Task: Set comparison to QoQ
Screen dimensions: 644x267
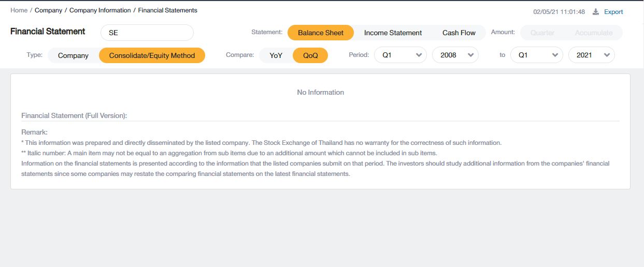Action: 310,55
